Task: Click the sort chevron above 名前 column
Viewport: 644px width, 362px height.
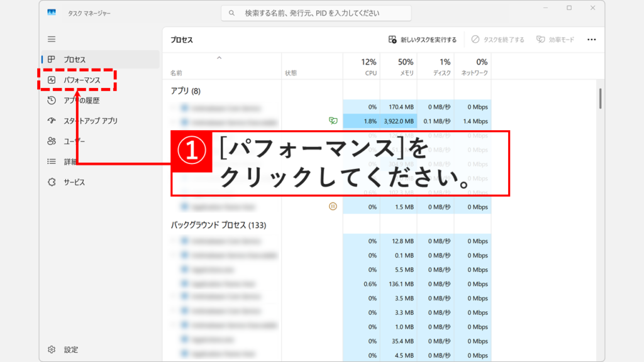Action: coord(219,58)
